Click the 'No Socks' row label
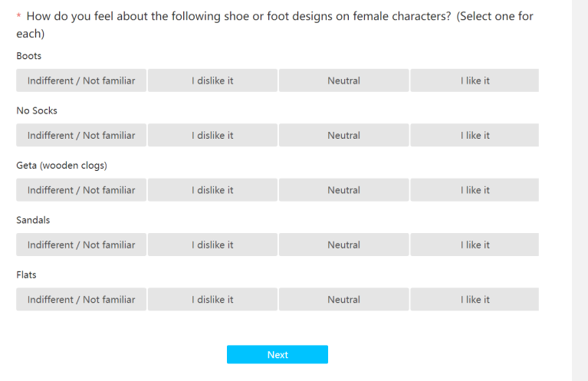The width and height of the screenshot is (588, 381). coord(37,110)
